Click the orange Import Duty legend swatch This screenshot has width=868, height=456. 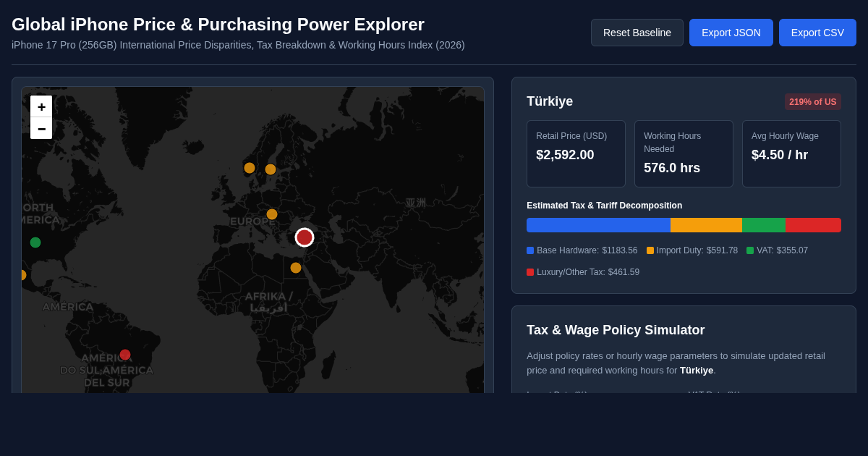point(650,250)
